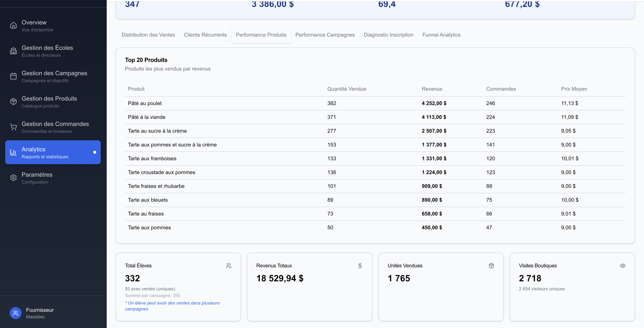Open the Clients Récurrents tab
This screenshot has height=328, width=644.
coord(205,35)
